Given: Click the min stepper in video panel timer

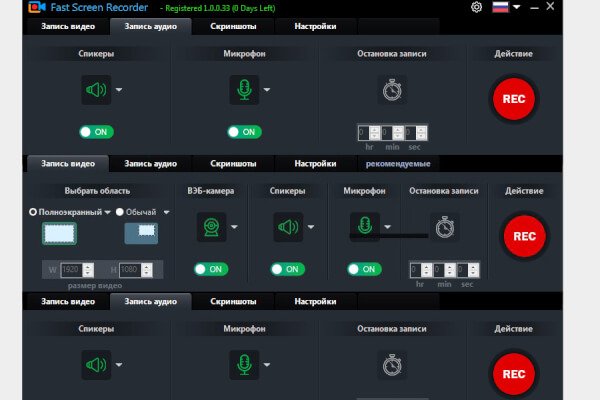Looking at the screenshot, I should [450, 270].
